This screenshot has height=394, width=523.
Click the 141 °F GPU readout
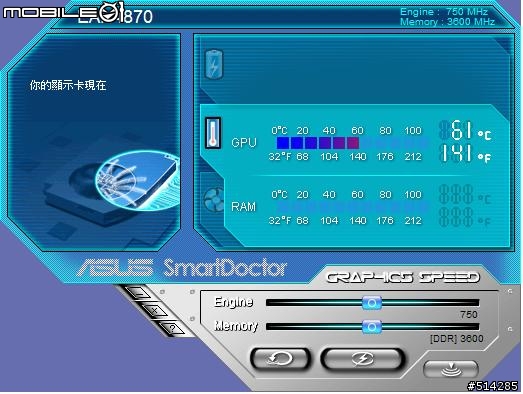(465, 153)
